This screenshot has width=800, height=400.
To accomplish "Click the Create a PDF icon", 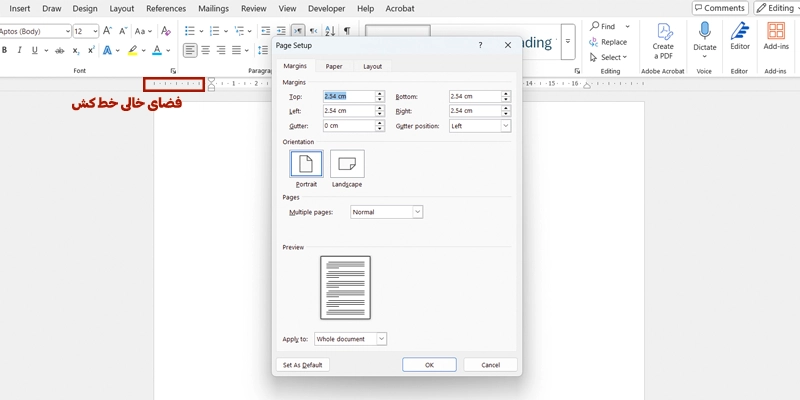I will (x=663, y=31).
